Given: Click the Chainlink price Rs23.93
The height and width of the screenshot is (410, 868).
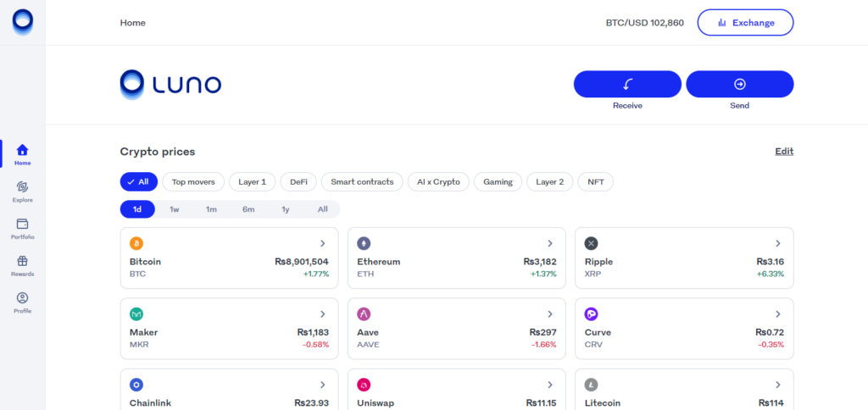Looking at the screenshot, I should pos(312,403).
